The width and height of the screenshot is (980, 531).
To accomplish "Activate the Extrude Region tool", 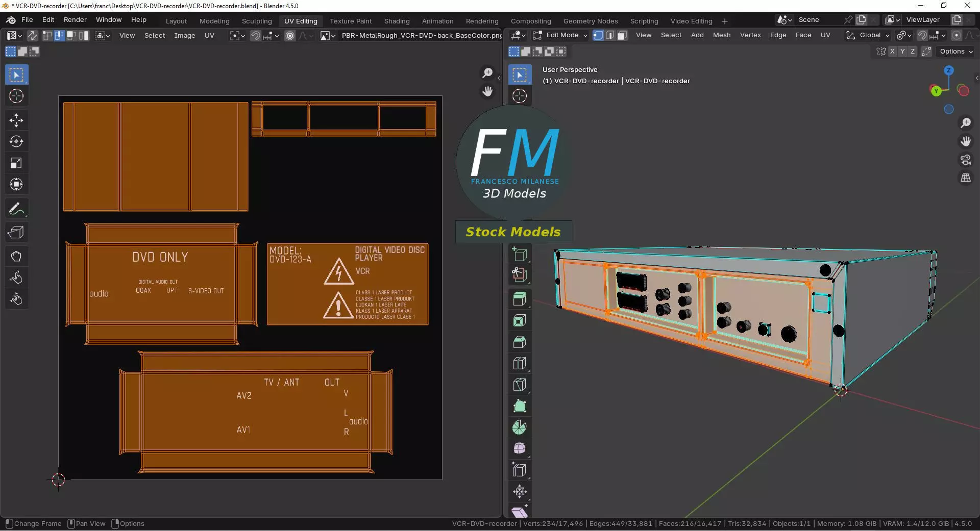I will pos(520,299).
